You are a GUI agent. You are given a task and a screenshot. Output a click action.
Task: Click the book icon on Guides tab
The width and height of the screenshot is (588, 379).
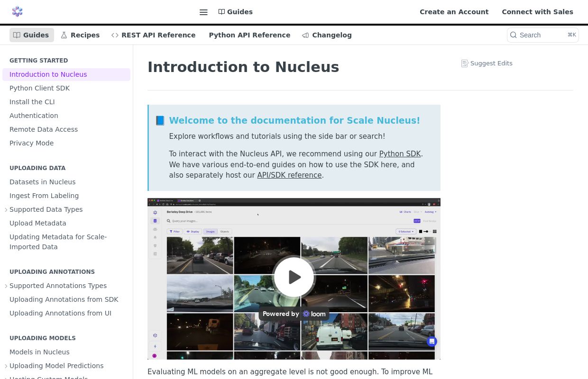coord(17,35)
